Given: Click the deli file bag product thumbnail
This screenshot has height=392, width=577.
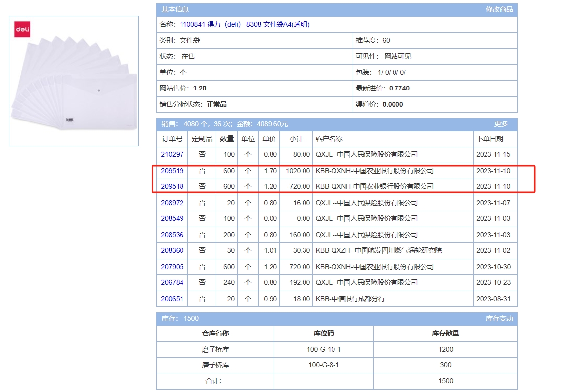Looking at the screenshot, I should pos(74,81).
